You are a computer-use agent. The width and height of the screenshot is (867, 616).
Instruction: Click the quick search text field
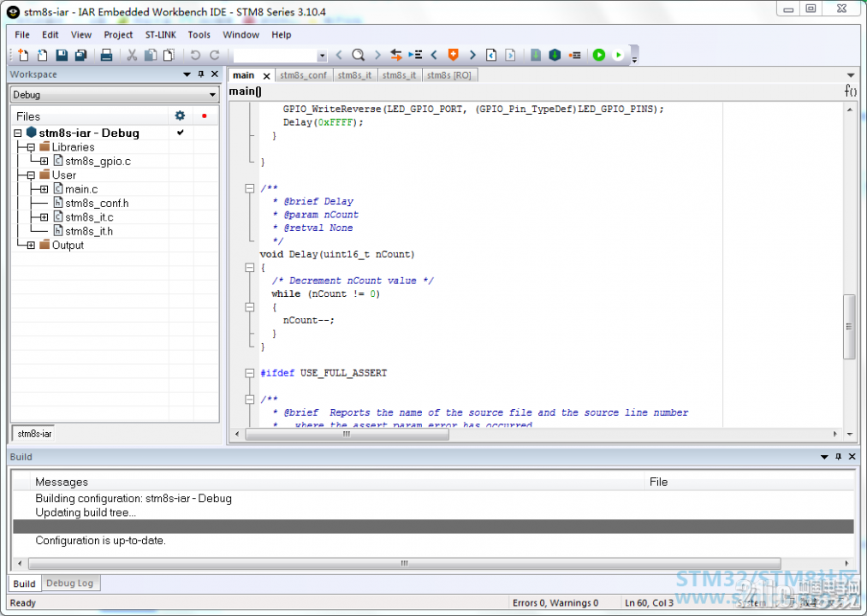[276, 56]
